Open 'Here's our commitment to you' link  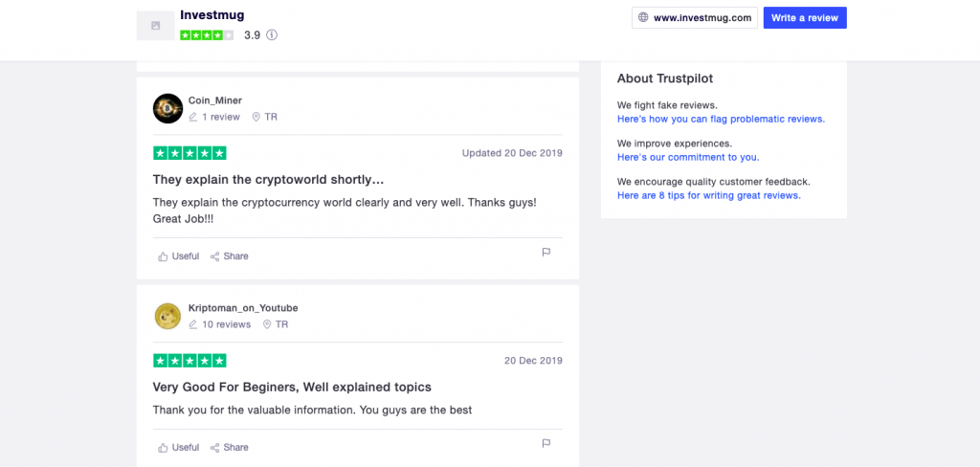coord(688,157)
